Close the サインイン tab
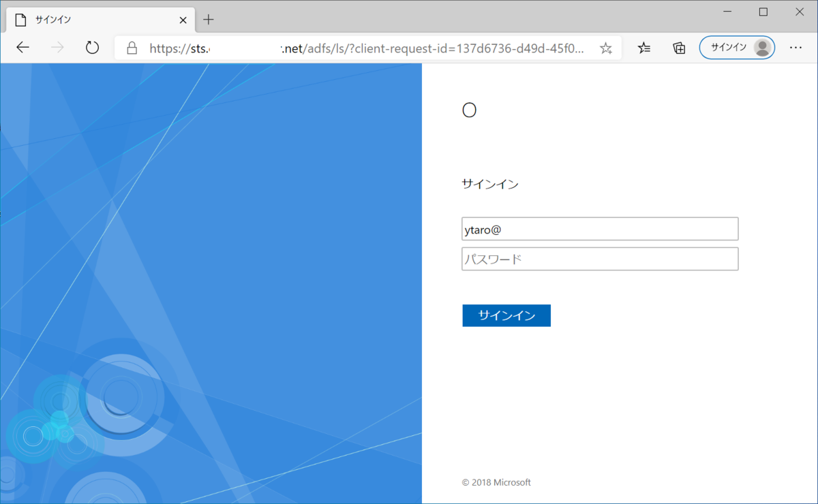Screen dimensions: 818x504 coord(183,20)
